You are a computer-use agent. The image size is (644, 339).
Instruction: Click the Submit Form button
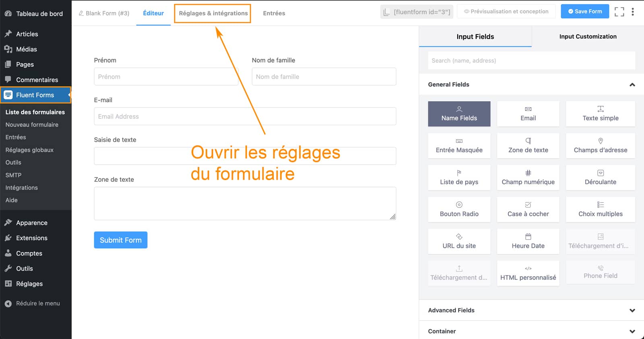(x=121, y=240)
